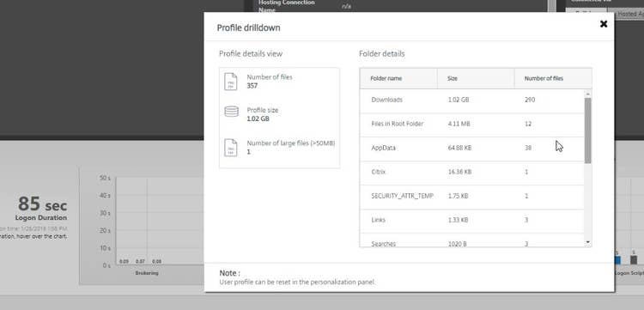Select the Searches folder row

(x=472, y=240)
